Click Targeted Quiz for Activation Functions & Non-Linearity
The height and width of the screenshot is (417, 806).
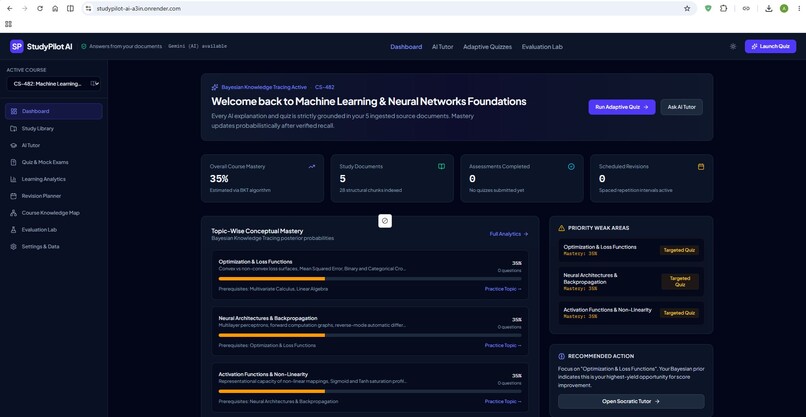point(679,313)
